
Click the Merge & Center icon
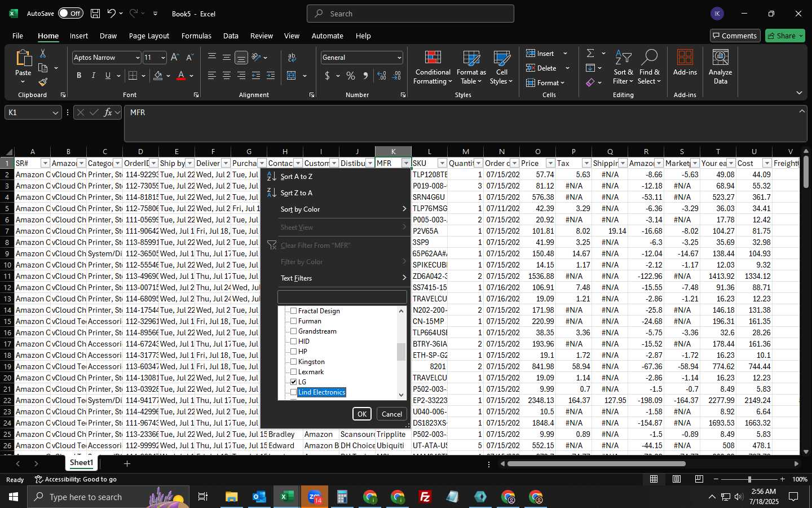[x=292, y=76]
